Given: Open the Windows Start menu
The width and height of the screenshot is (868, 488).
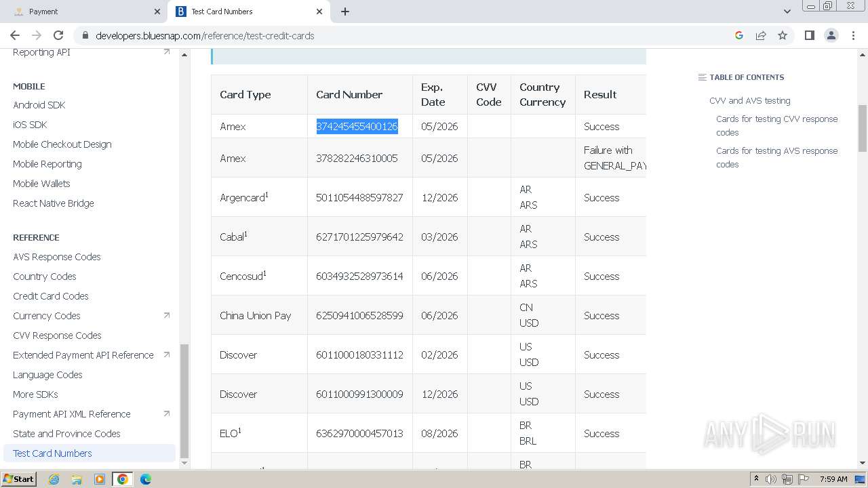Looking at the screenshot, I should (19, 479).
